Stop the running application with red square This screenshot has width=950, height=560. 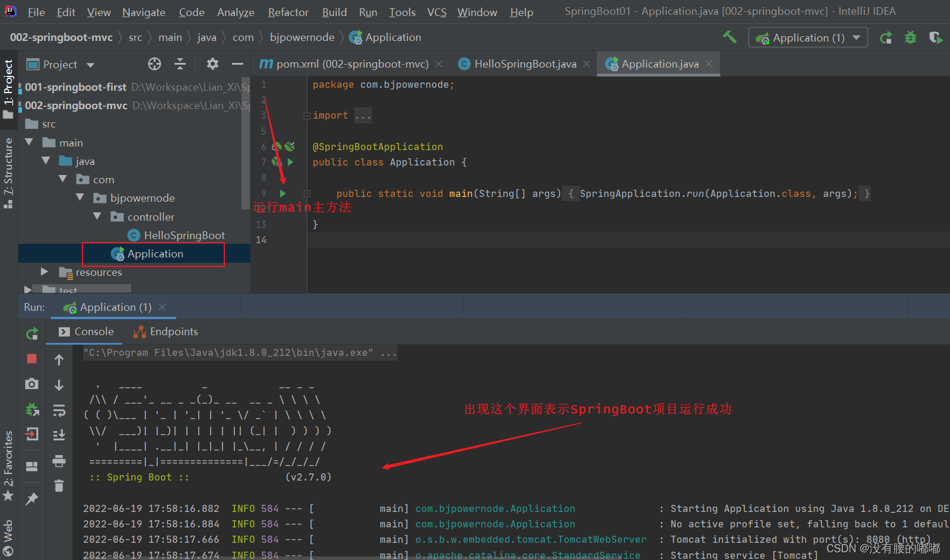point(32,359)
